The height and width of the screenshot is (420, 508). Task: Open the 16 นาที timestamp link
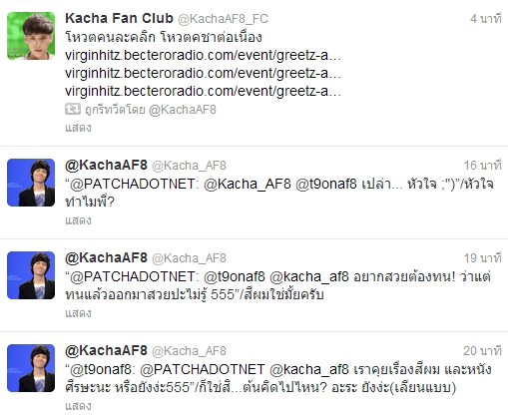point(483,166)
